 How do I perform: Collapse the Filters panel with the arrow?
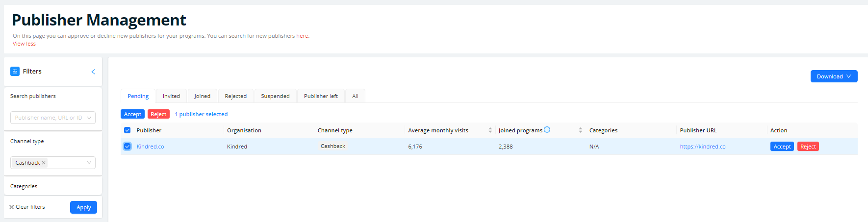93,72
